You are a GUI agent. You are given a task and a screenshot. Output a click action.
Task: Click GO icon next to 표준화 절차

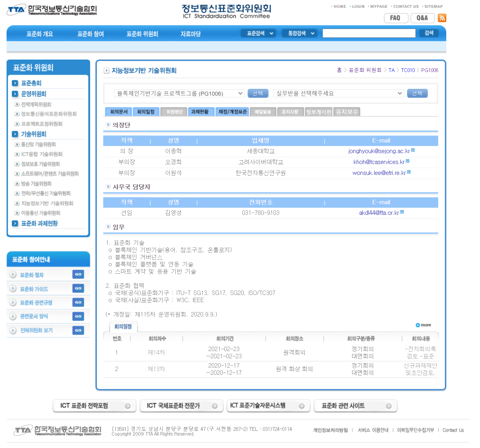[x=78, y=274]
